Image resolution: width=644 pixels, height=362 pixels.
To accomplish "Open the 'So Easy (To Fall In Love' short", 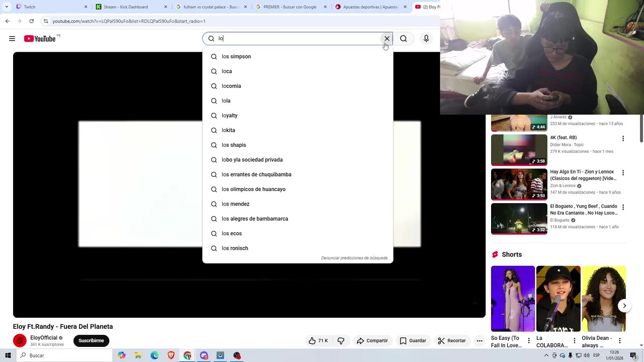I will click(x=513, y=299).
